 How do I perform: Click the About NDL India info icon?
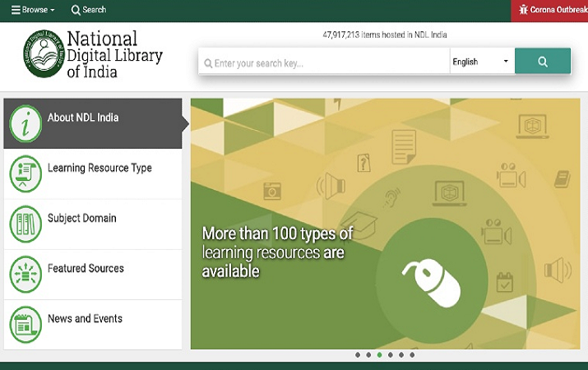pos(25,123)
